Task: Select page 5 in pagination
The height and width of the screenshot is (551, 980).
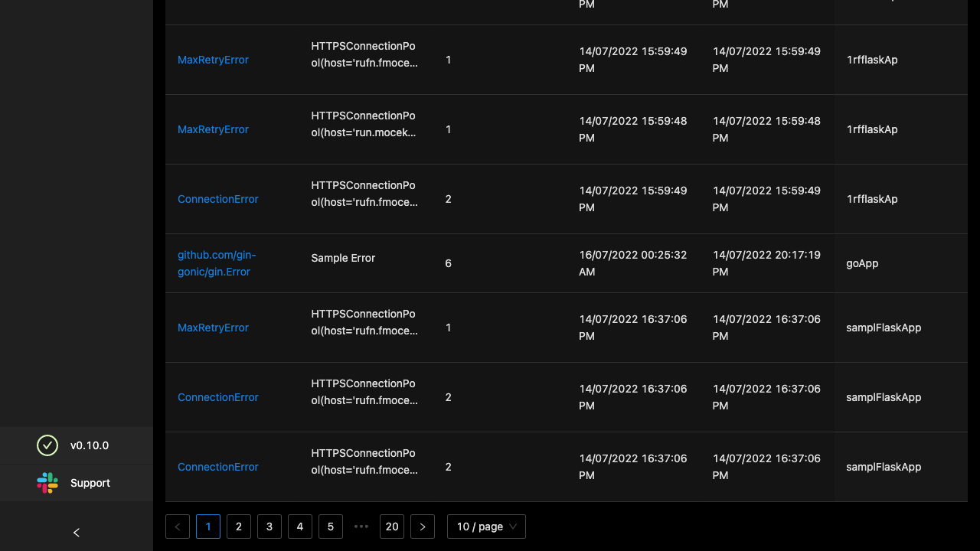Action: click(331, 527)
